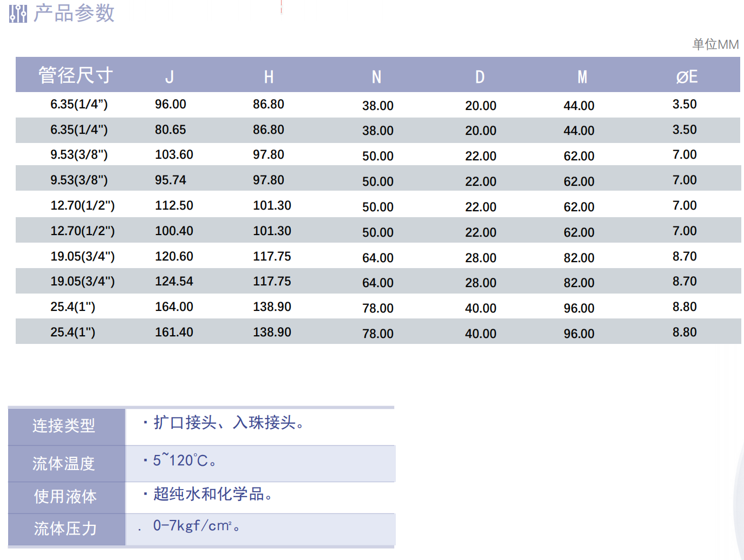Select the J column header
The width and height of the screenshot is (744, 560).
point(169,77)
